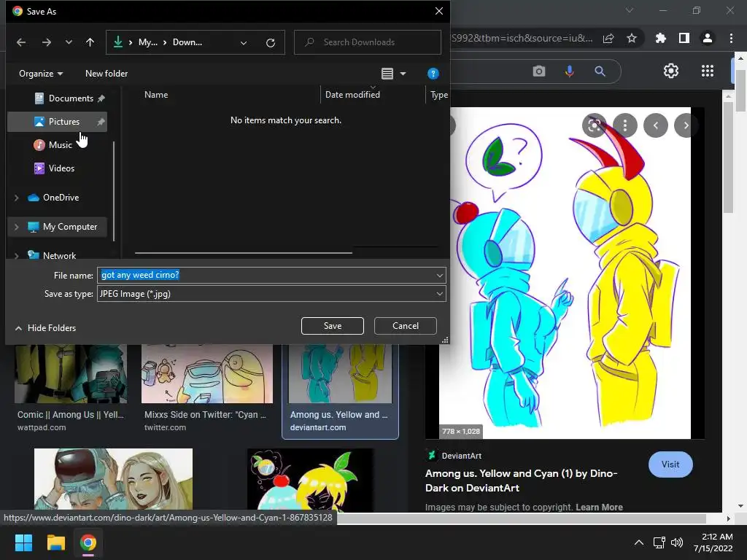Refresh the Downloads folder view
Image resolution: width=747 pixels, height=560 pixels.
[x=271, y=43]
